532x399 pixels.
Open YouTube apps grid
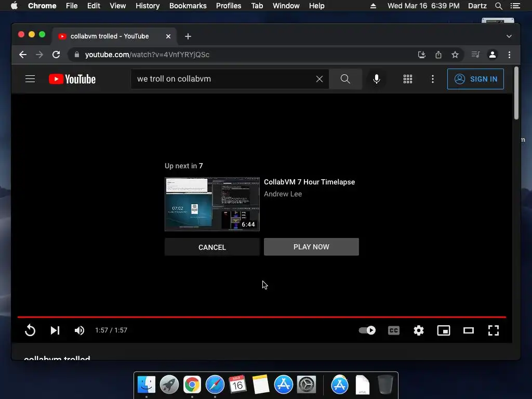[407, 79]
